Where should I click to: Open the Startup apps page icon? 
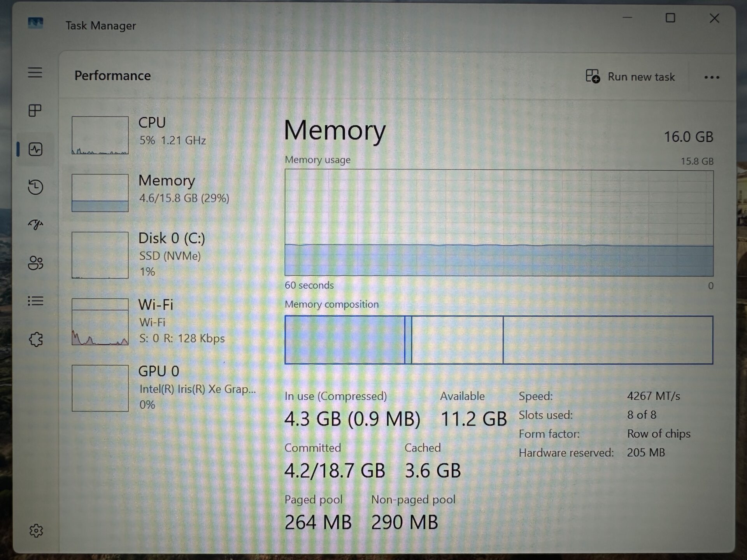(x=35, y=224)
